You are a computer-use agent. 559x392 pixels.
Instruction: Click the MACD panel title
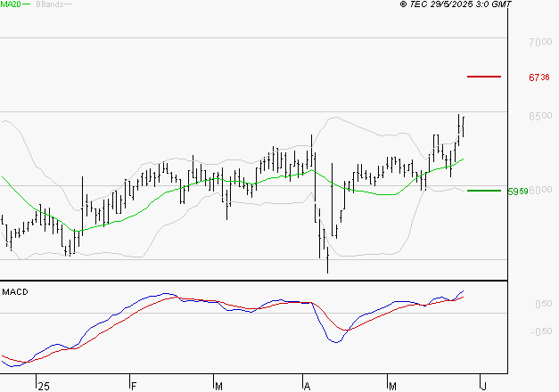pos(15,292)
